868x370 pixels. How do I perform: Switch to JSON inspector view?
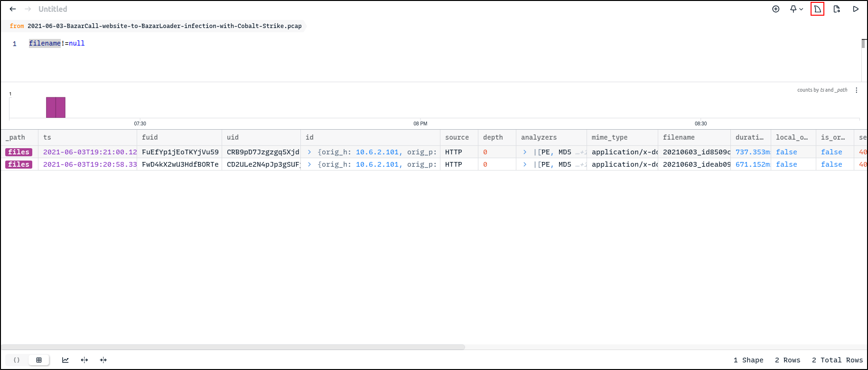pyautogui.click(x=17, y=360)
